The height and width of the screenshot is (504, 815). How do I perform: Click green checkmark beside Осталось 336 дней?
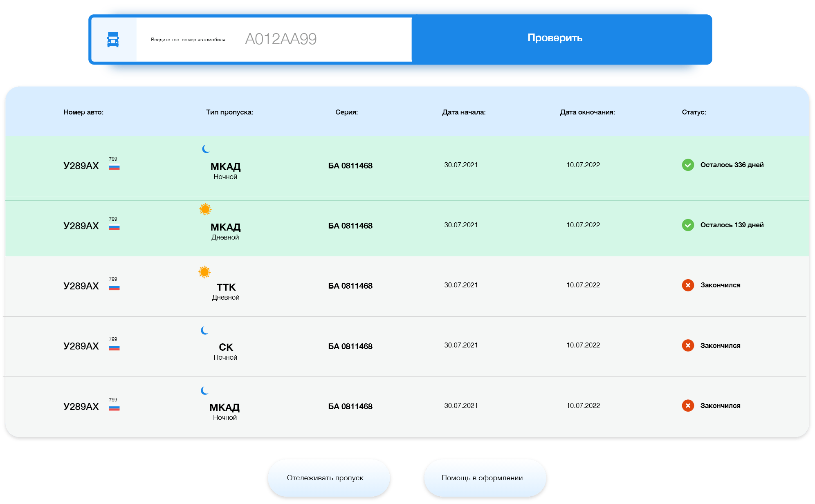coord(688,165)
